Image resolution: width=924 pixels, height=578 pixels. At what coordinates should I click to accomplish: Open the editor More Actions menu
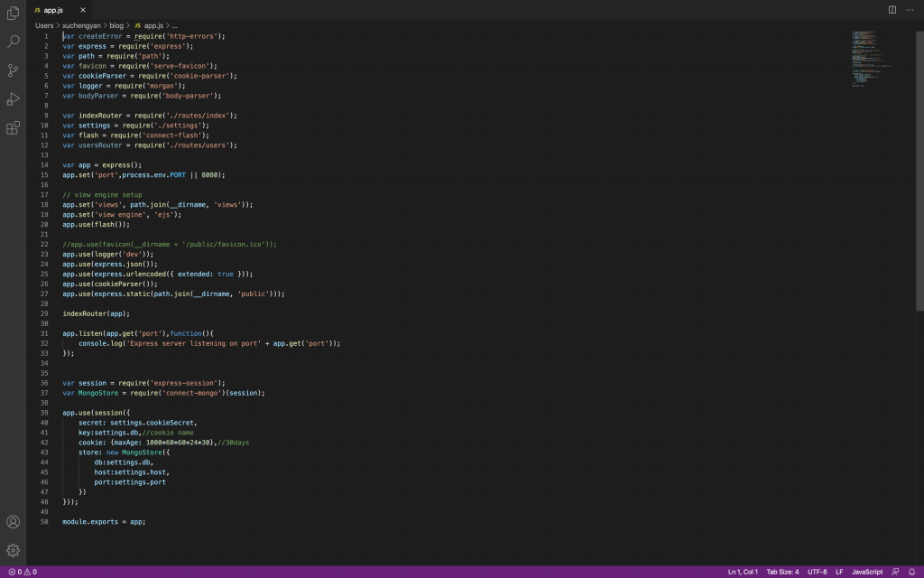tap(910, 10)
